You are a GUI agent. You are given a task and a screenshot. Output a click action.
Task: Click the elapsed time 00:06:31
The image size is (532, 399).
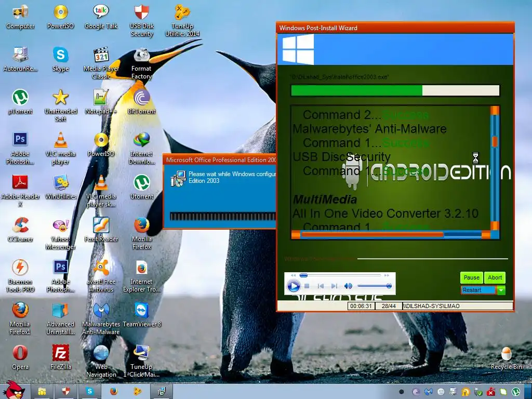[361, 306]
